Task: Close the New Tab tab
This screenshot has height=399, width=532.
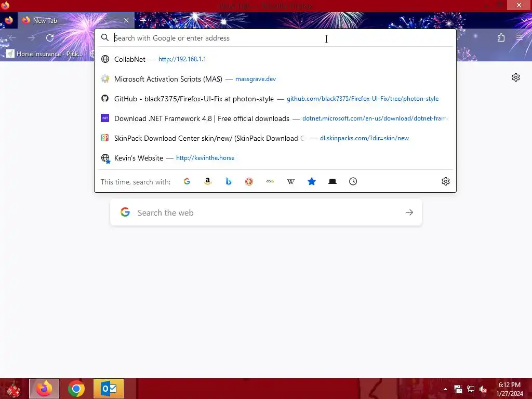Action: click(126, 20)
